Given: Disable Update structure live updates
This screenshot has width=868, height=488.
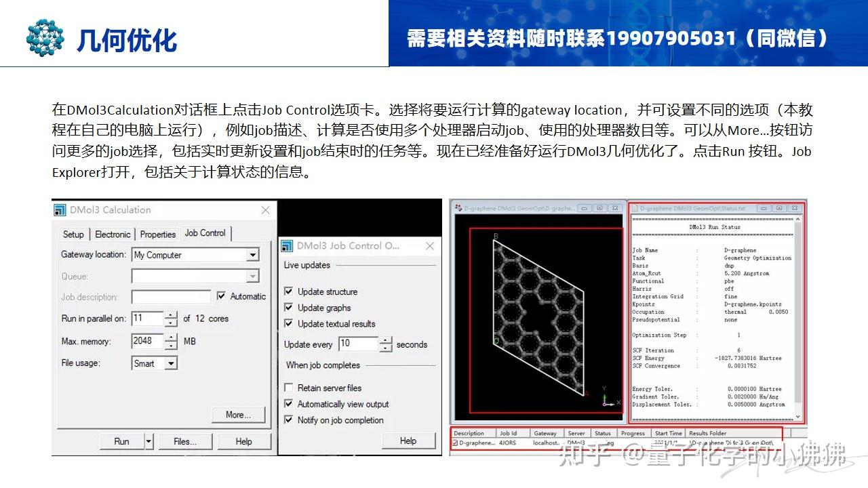Looking at the screenshot, I should (x=288, y=291).
